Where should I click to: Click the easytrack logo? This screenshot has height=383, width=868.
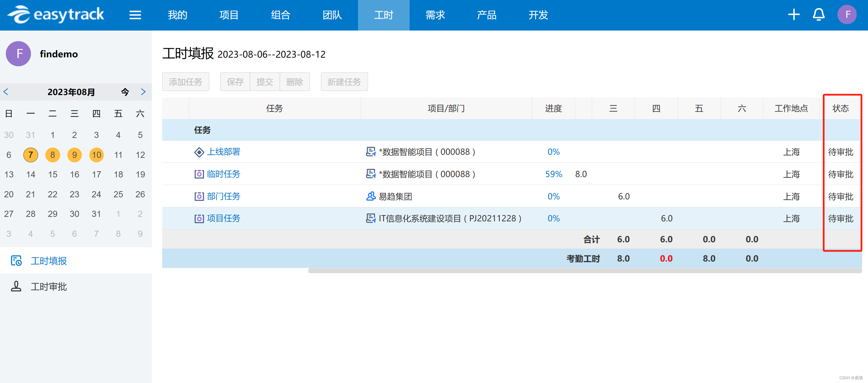pos(56,14)
